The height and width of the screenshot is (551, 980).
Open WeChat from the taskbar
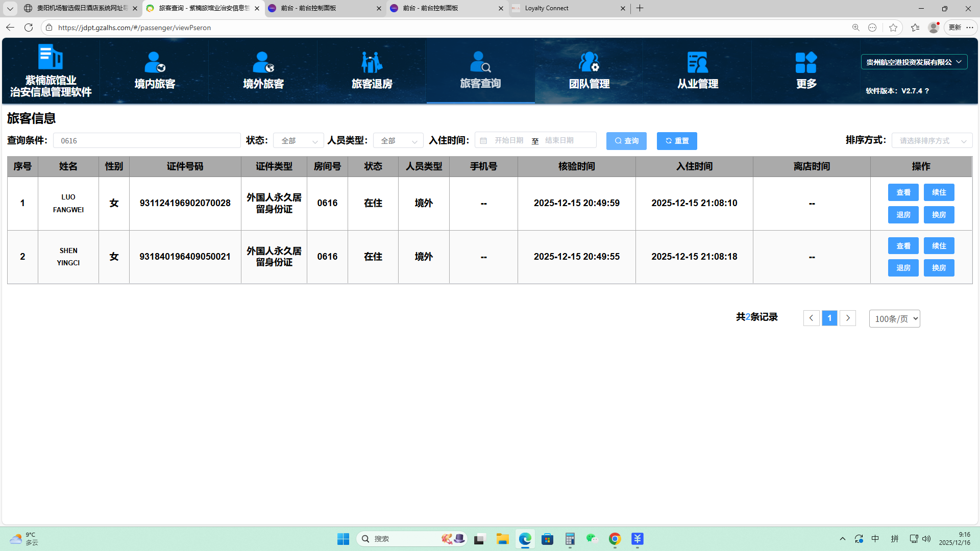(x=592, y=539)
